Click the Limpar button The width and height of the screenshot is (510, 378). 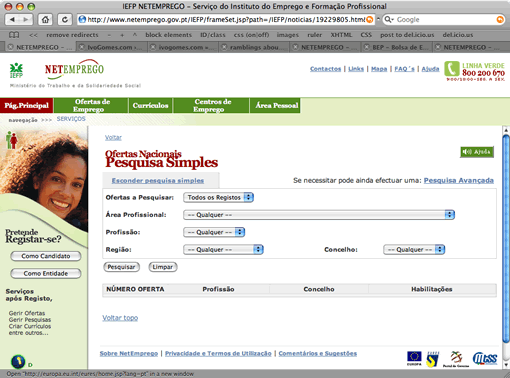[x=163, y=267]
